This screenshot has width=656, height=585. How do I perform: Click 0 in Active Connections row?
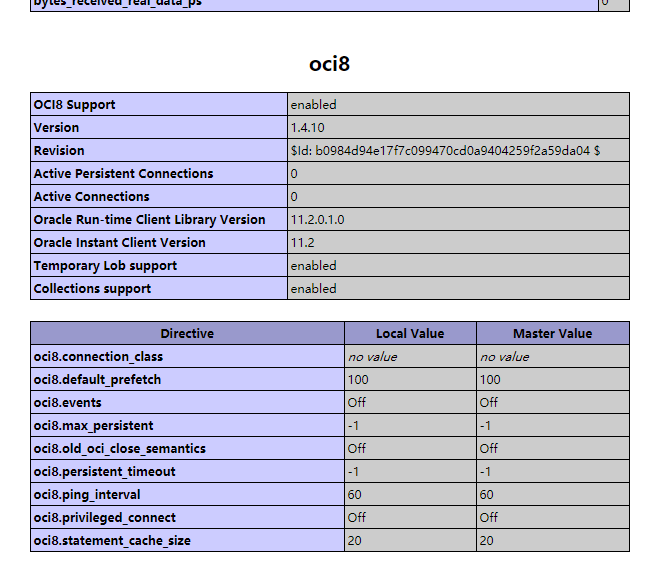pos(294,197)
